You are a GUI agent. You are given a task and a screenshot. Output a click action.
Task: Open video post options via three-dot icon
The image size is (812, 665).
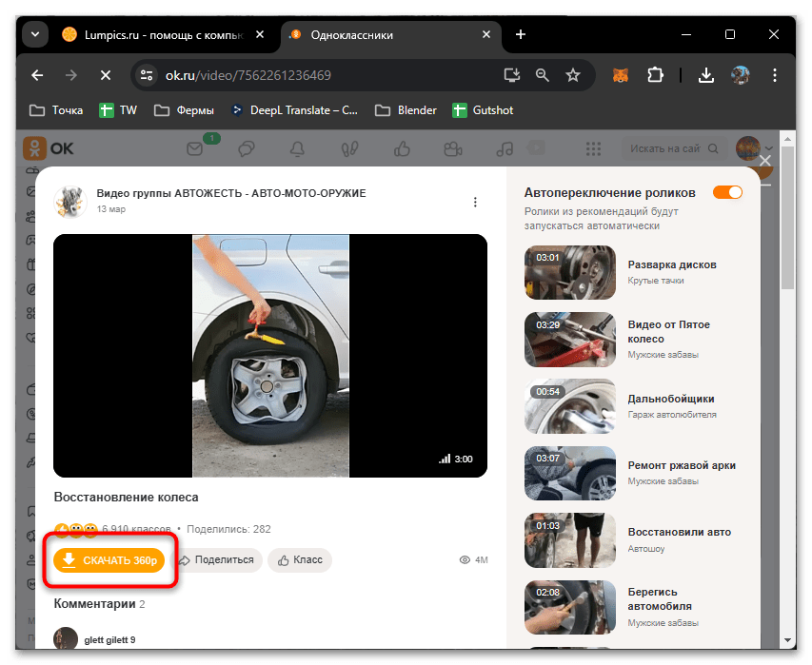pos(475,202)
